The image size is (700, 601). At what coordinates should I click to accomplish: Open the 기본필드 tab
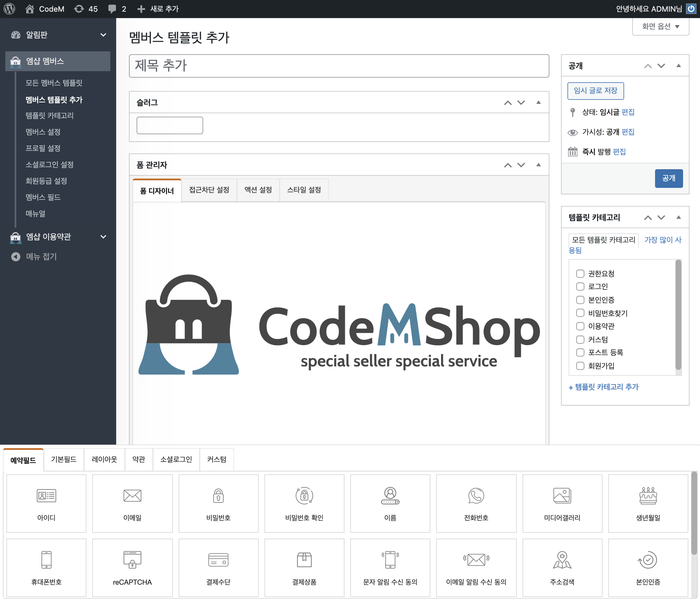point(64,460)
